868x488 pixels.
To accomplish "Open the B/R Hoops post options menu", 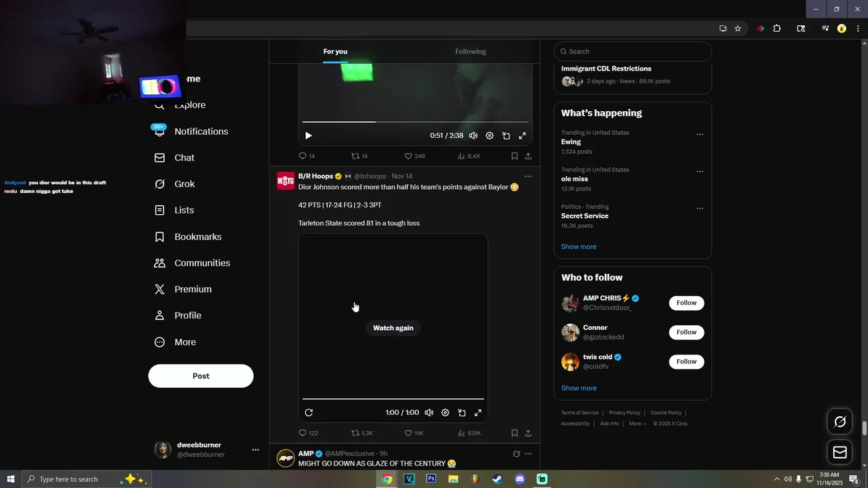I will coord(528,176).
